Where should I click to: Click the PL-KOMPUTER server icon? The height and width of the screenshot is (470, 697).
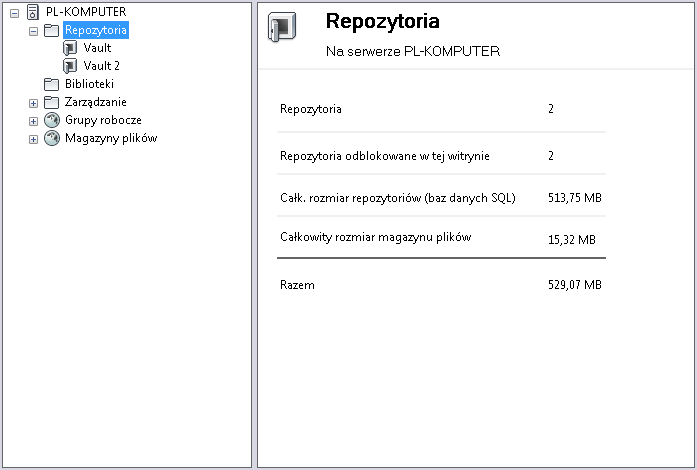(33, 12)
